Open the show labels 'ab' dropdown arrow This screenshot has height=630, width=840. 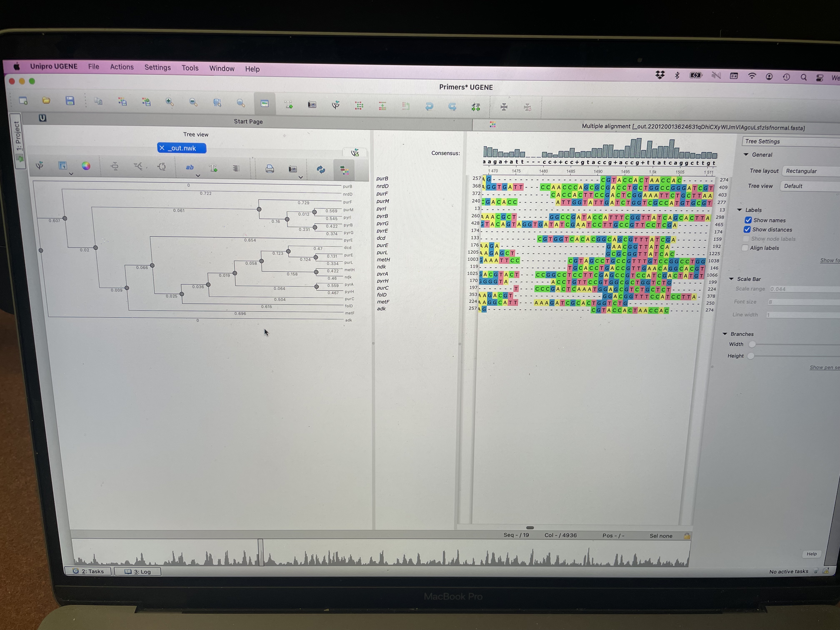(x=198, y=175)
